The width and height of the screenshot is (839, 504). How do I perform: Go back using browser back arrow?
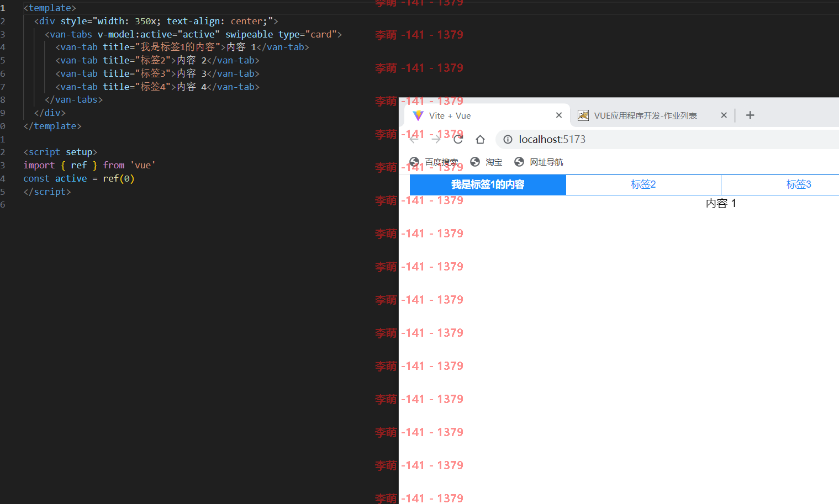pos(414,140)
